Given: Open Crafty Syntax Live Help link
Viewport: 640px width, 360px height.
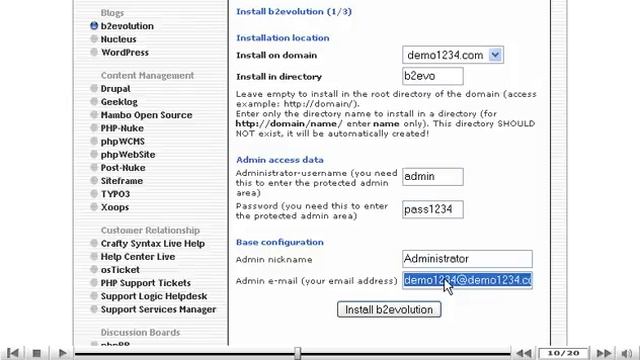Looking at the screenshot, I should (153, 244).
